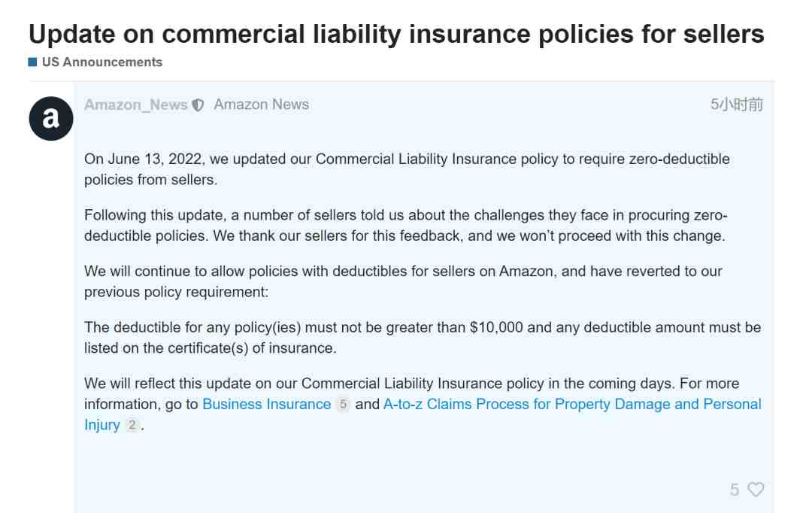Screen dimensions: 812x513
Task: Open A-to-z Claims Process for Property Damage link
Action: point(572,404)
